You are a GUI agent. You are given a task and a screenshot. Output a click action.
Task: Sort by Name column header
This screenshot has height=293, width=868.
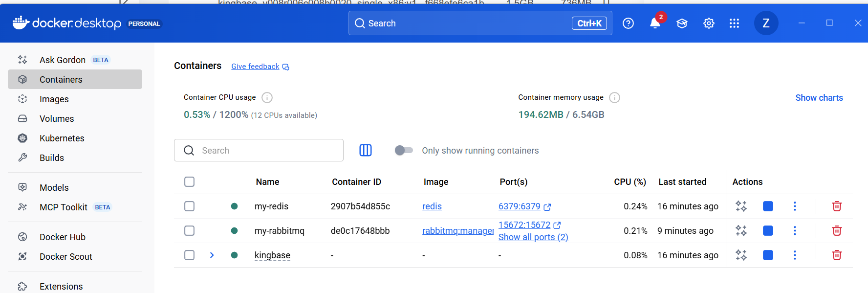coord(267,182)
